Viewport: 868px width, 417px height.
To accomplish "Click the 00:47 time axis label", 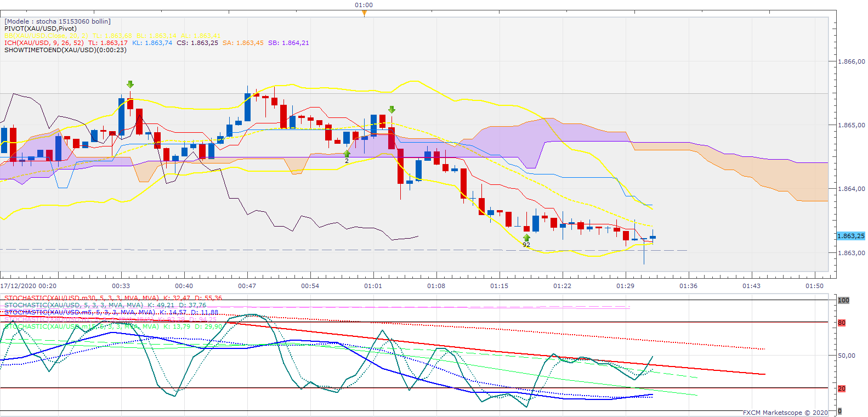I will tap(247, 286).
